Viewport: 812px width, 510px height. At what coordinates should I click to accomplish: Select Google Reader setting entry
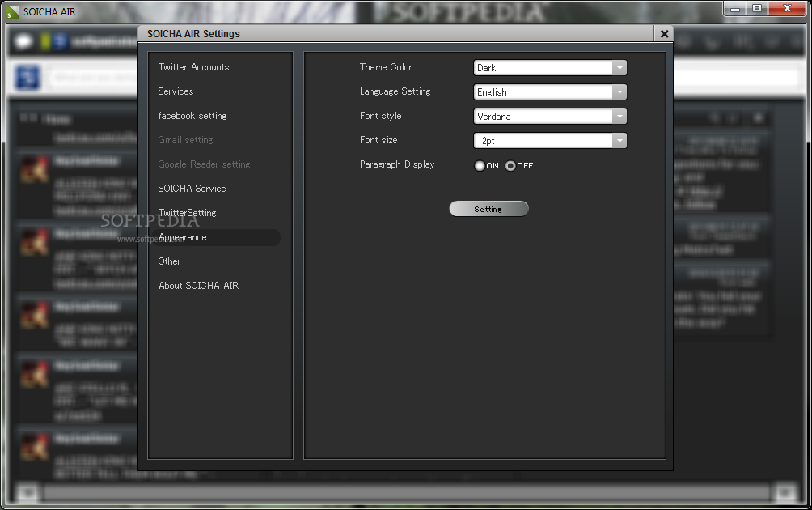tap(204, 165)
